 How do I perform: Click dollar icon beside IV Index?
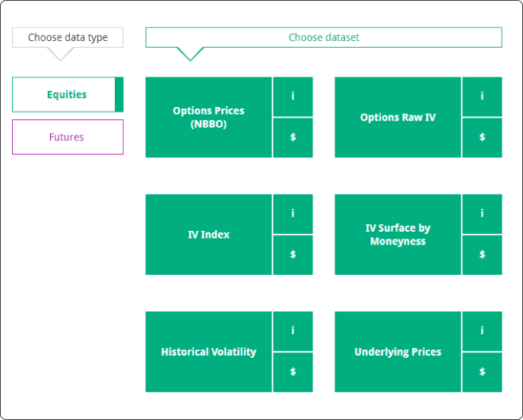(x=293, y=254)
